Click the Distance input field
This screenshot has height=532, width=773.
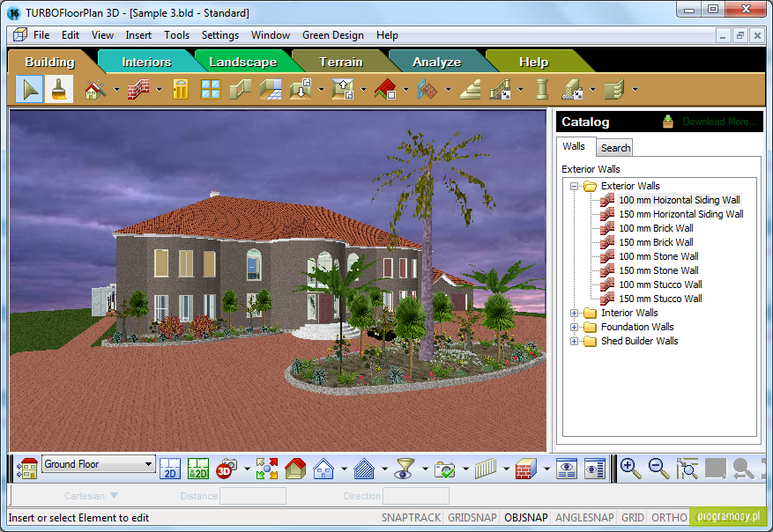coord(253,496)
